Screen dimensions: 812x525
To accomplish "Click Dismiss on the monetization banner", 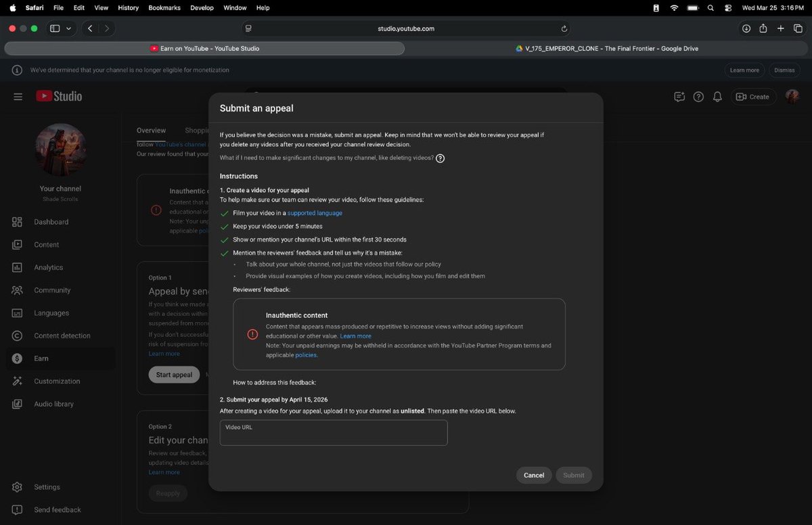I will [x=784, y=70].
